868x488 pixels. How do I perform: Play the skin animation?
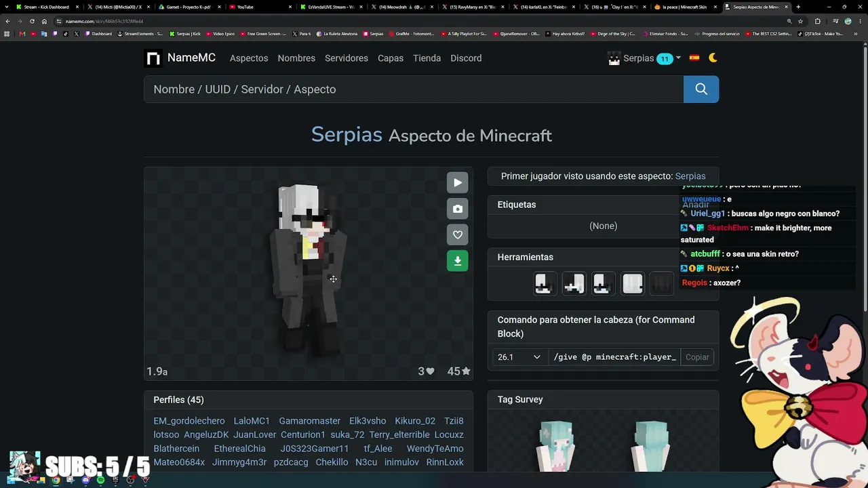[x=458, y=183]
